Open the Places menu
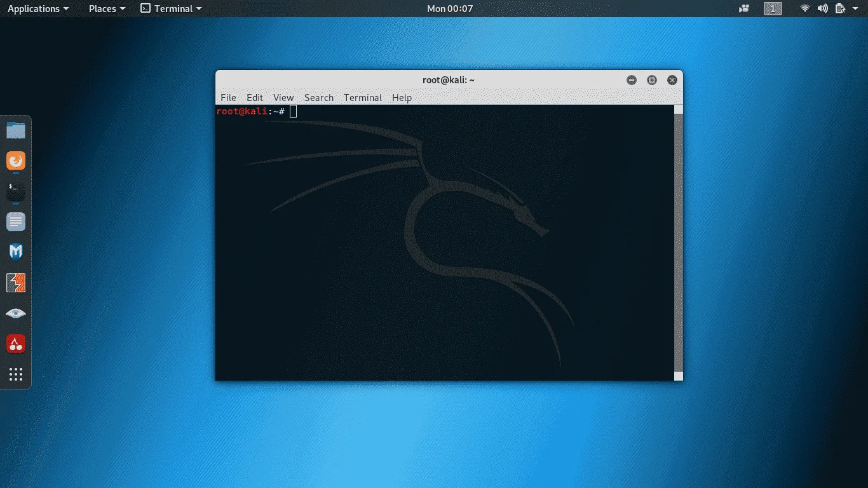This screenshot has height=488, width=868. pyautogui.click(x=107, y=8)
